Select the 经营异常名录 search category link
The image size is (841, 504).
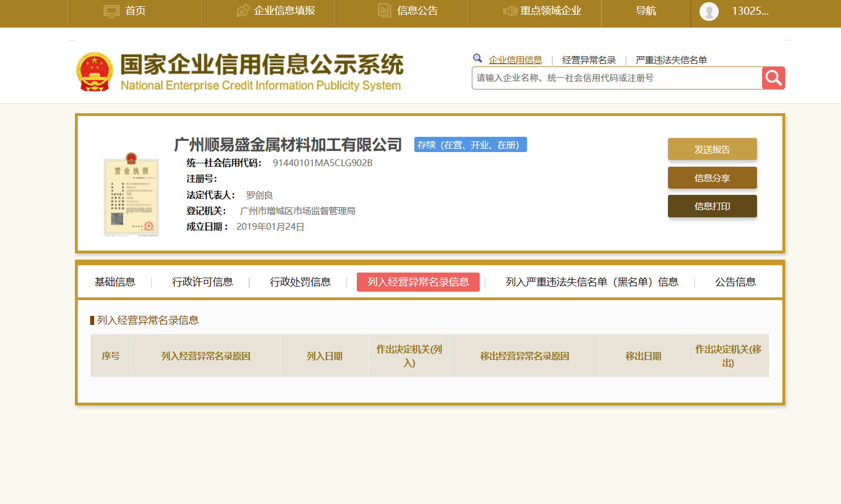(x=588, y=60)
